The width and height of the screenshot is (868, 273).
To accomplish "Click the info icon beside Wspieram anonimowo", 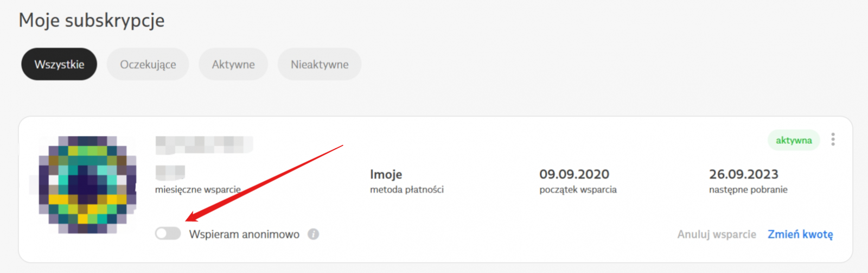I will click(313, 234).
